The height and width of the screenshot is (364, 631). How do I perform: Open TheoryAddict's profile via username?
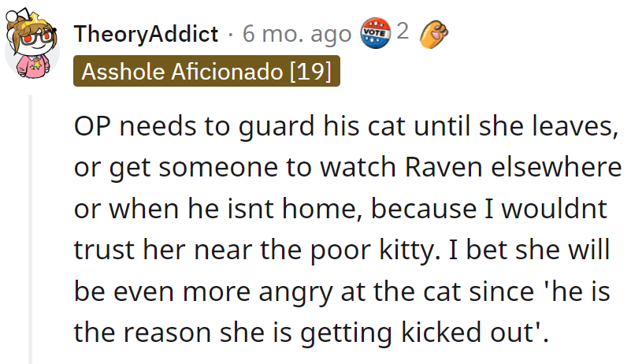point(146,35)
